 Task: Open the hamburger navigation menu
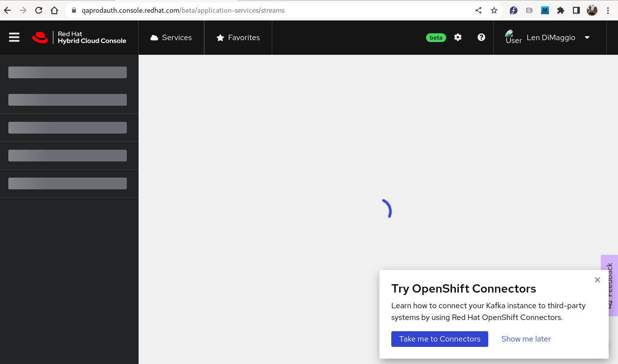point(14,38)
